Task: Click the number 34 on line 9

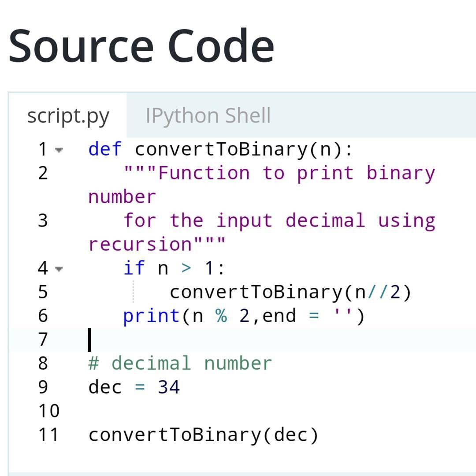Action: point(169,387)
